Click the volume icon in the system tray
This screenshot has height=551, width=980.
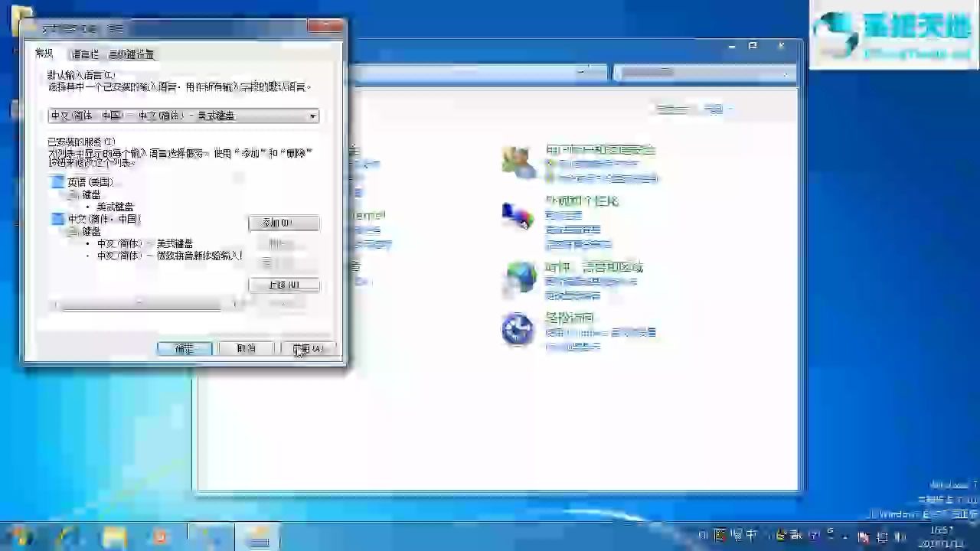coord(900,537)
